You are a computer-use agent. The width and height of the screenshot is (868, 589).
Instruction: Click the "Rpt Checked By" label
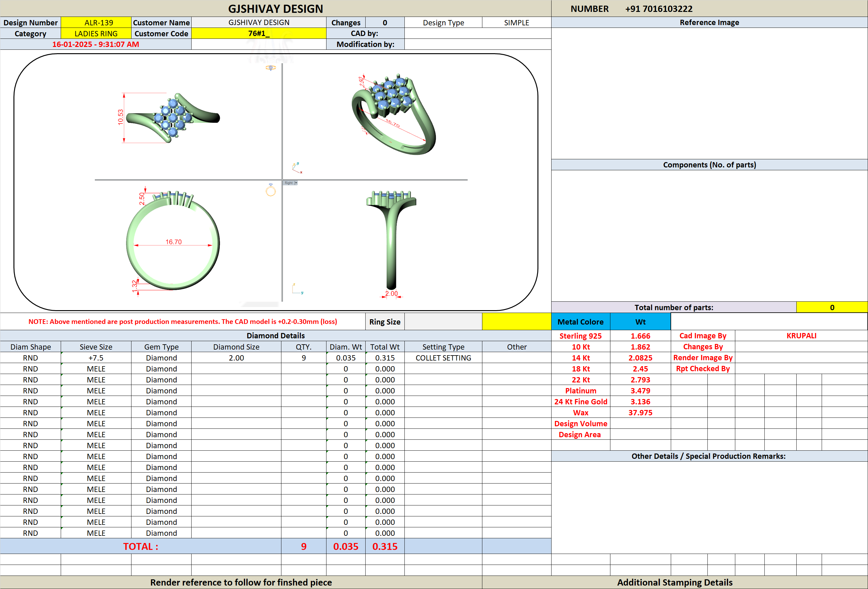(702, 369)
